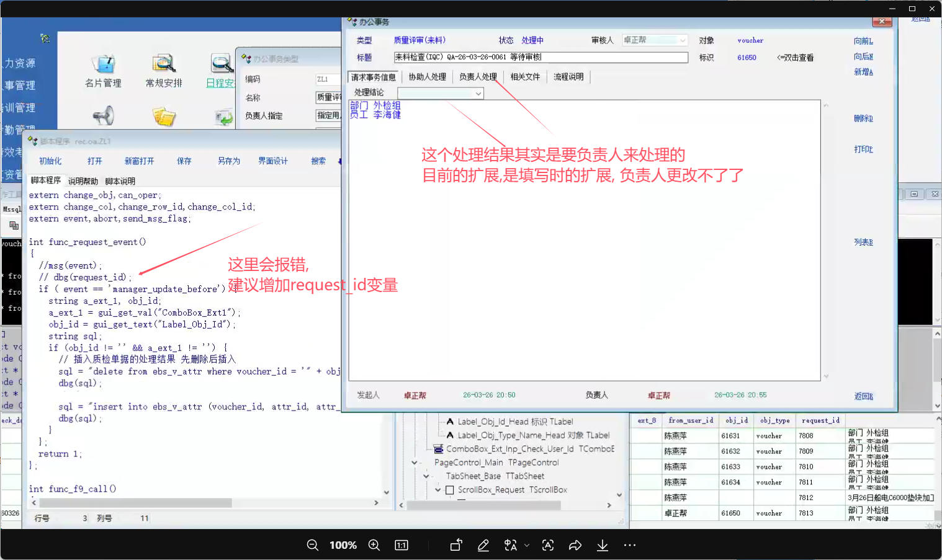The width and height of the screenshot is (942, 560).
Task: Click the pencil edit icon
Action: pos(483,545)
